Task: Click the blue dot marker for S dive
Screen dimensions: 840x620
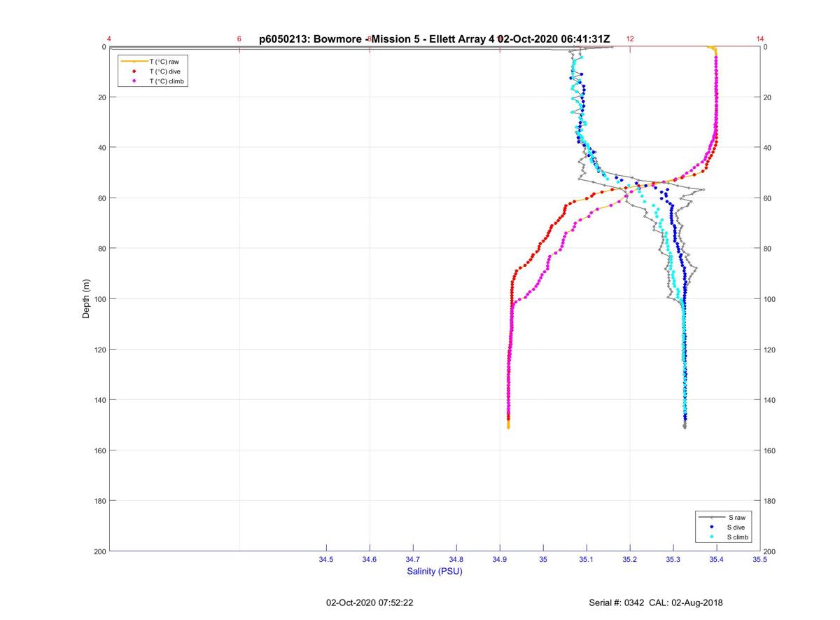Action: pyautogui.click(x=712, y=527)
